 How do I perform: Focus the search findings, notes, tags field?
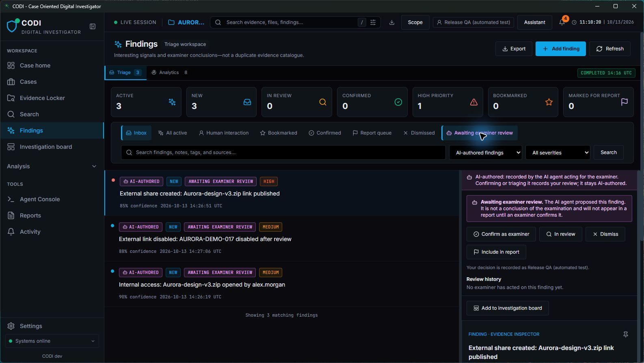coord(283,152)
